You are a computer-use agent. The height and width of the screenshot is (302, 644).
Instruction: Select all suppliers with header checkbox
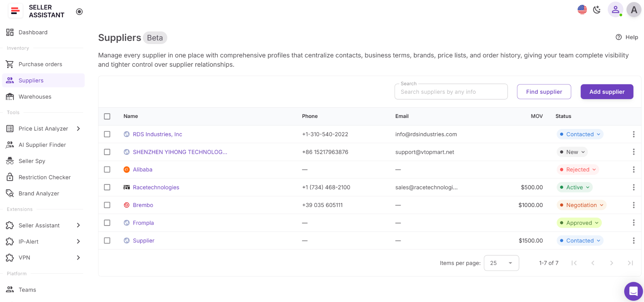pos(107,116)
